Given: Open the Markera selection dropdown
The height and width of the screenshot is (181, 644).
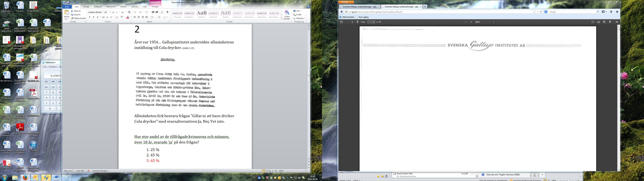Looking at the screenshot, I should (x=299, y=18).
